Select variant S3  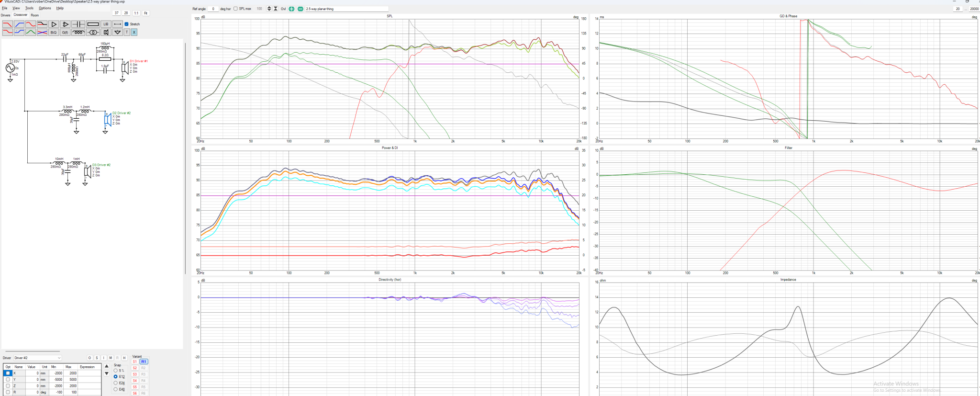[134, 374]
